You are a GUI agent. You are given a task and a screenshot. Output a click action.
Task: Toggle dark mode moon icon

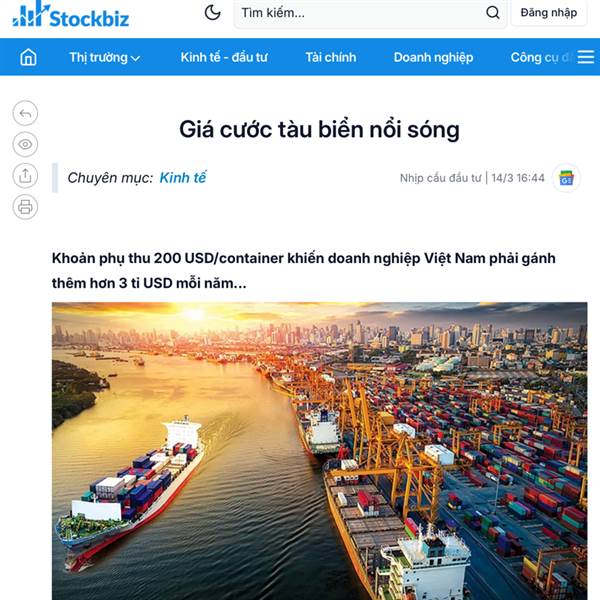point(212,13)
